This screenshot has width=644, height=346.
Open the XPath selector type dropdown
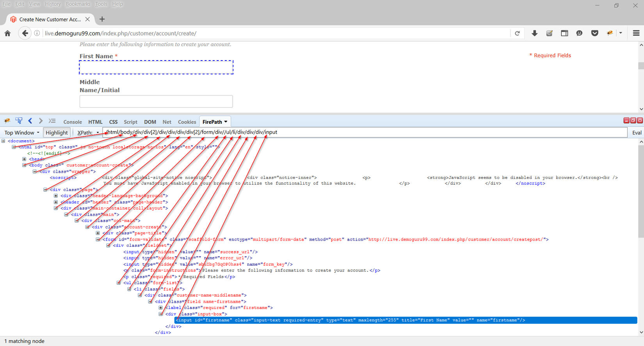tap(88, 132)
